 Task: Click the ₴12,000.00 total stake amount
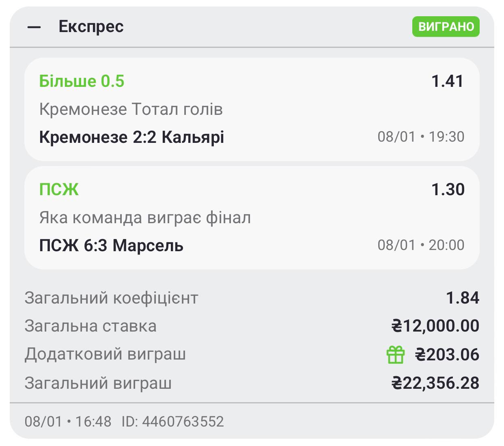pyautogui.click(x=435, y=326)
